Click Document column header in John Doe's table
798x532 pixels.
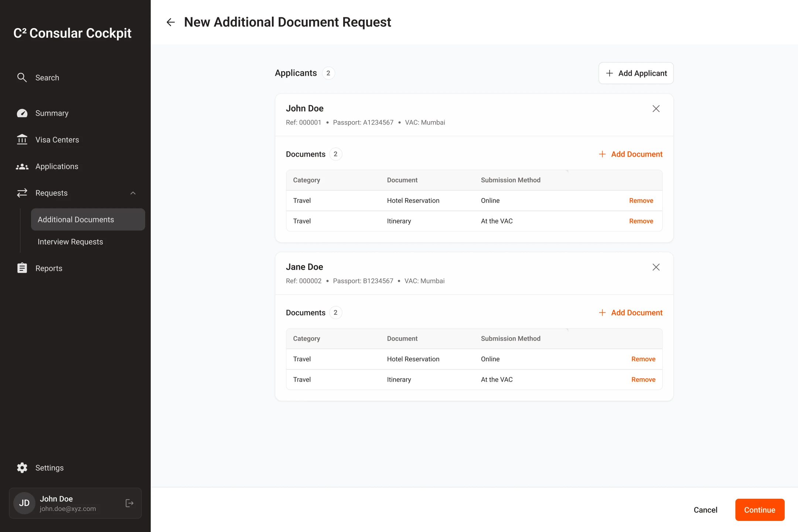tap(402, 180)
